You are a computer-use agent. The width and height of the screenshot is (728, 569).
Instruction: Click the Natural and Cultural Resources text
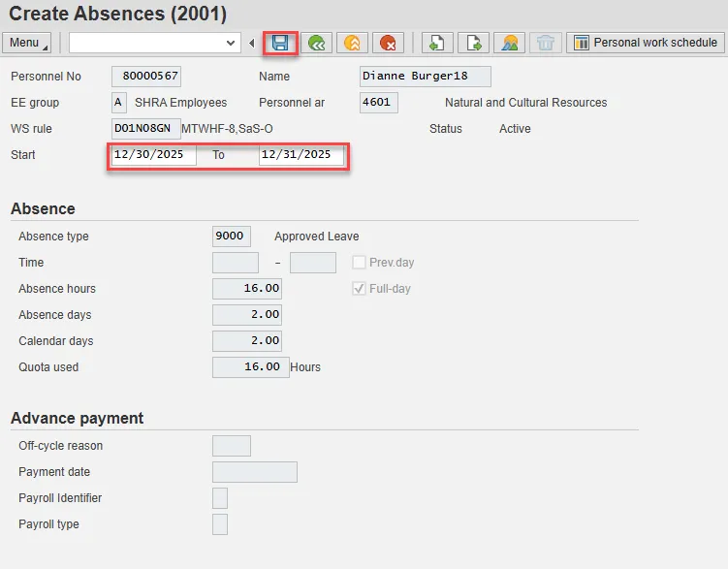pyautogui.click(x=526, y=103)
